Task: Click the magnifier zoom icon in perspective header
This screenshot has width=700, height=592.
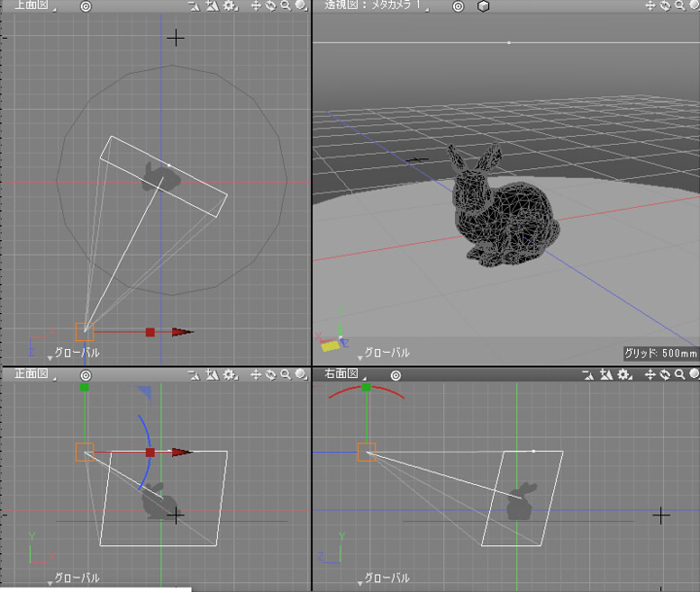Action: (680, 6)
